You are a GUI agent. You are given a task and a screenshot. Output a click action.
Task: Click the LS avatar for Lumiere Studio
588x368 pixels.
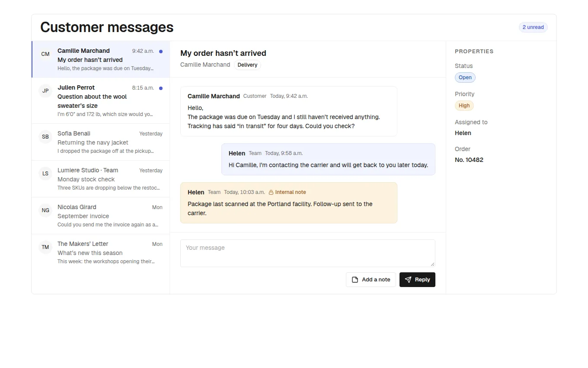[x=45, y=174]
